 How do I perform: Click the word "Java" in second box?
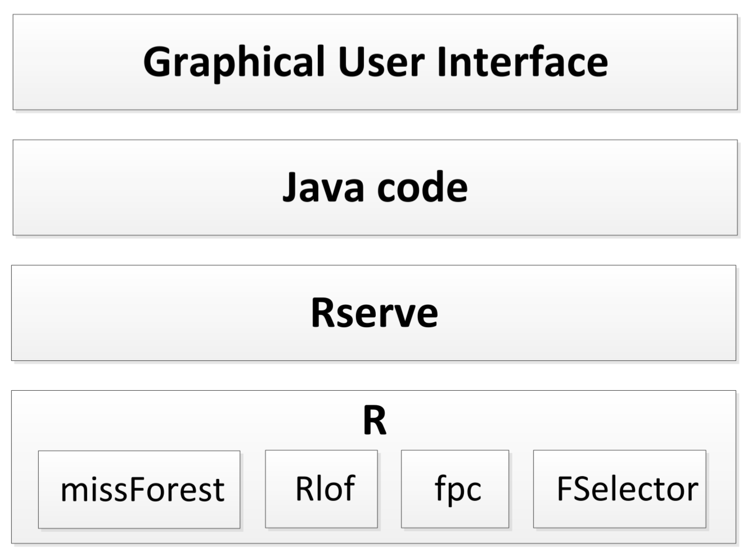click(323, 187)
